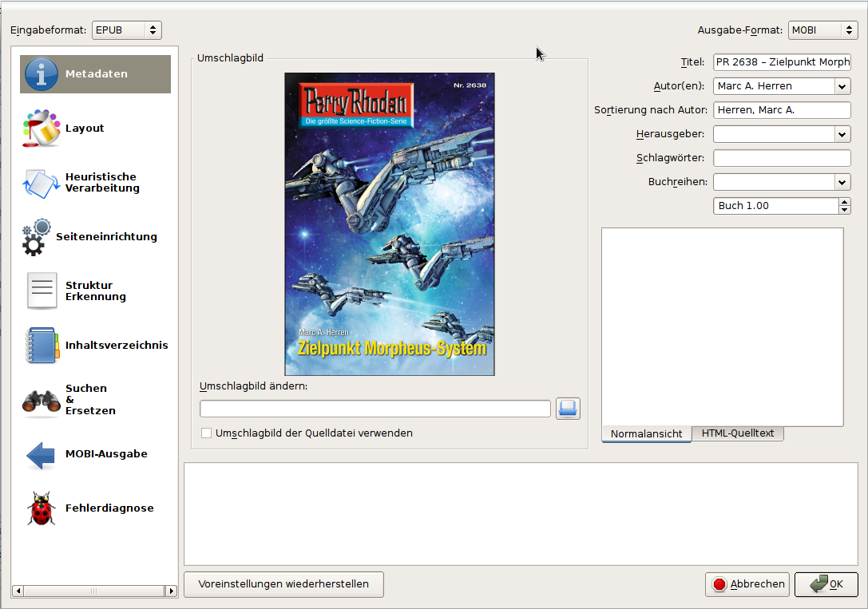Confirm with the OK button
Screen dimensions: 868x609
826,584
